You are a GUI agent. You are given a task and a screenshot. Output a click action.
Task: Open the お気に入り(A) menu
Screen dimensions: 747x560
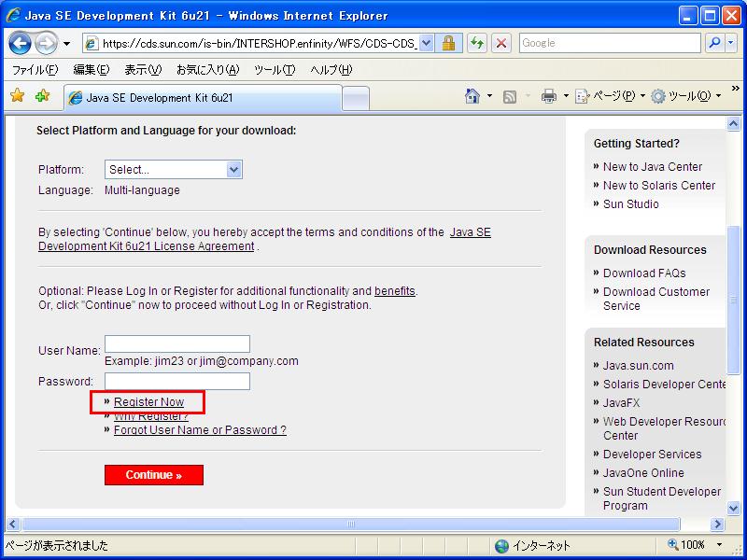[x=207, y=70]
